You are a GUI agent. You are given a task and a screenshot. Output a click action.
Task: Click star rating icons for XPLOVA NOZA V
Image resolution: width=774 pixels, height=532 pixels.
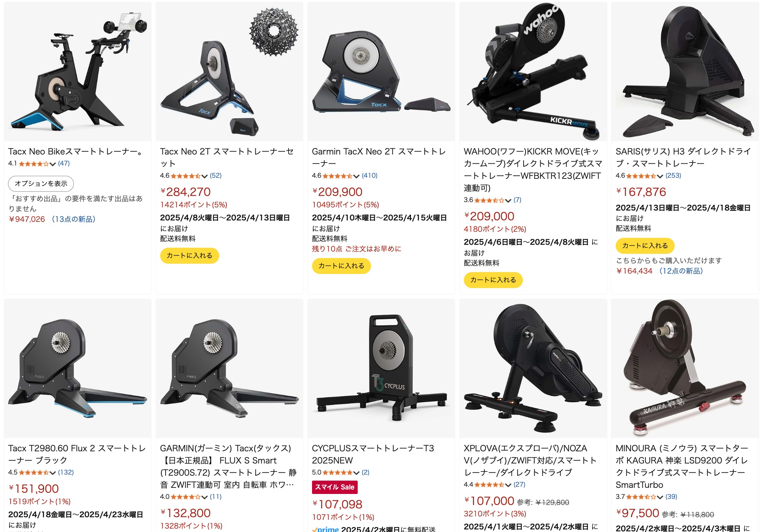click(489, 485)
